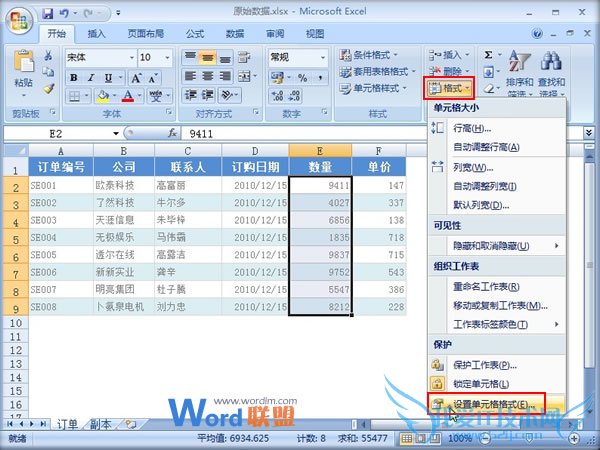Toggle bottom vertical alignment
The image size is (600, 450).
[225, 57]
